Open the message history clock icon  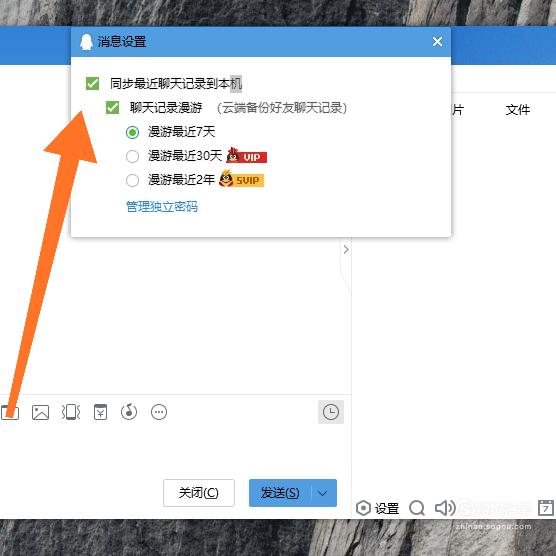click(331, 412)
